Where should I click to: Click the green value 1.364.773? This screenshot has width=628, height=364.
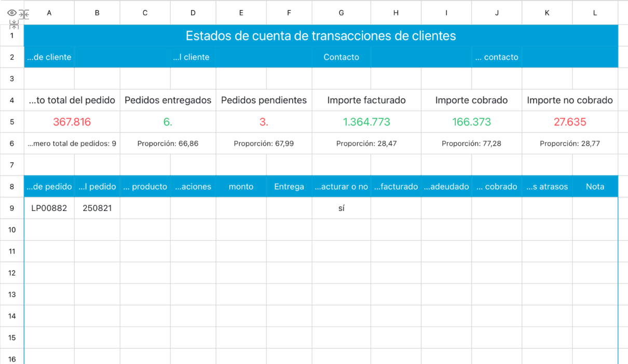366,122
